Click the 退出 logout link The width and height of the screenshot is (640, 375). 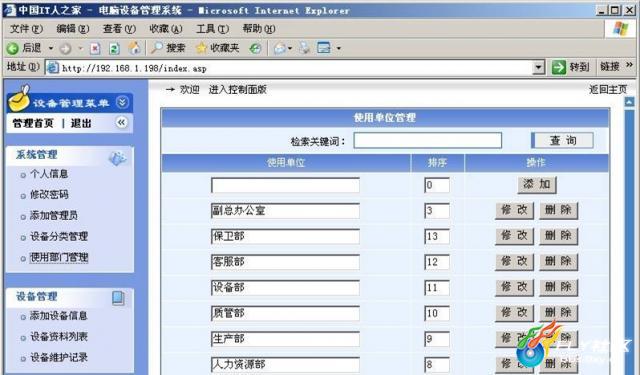point(81,123)
